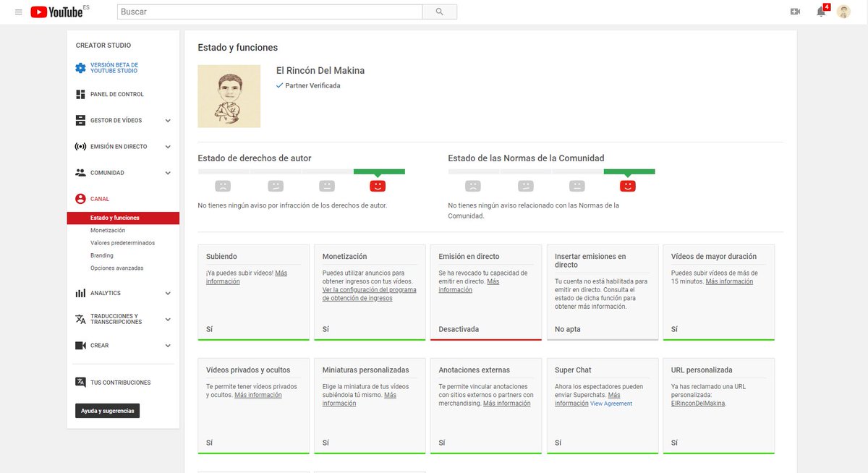Viewport: 868px width, 473px height.
Task: Expand the Traducciones y transcripciones section
Action: (x=168, y=320)
